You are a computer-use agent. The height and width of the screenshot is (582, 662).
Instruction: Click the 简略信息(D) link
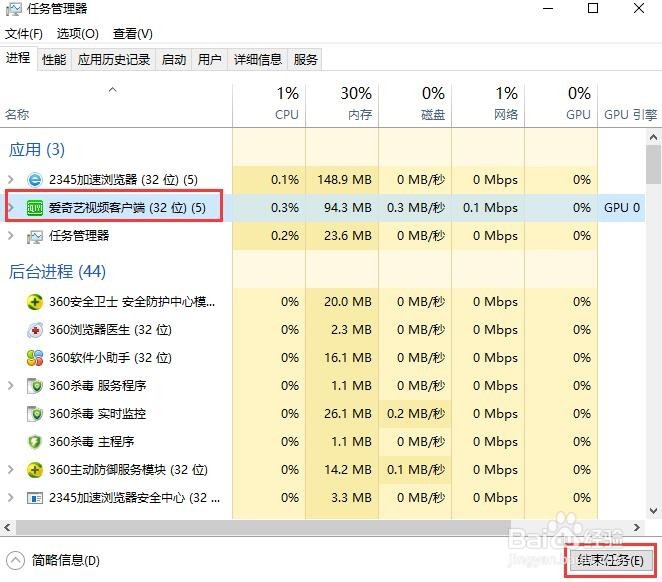(x=65, y=560)
